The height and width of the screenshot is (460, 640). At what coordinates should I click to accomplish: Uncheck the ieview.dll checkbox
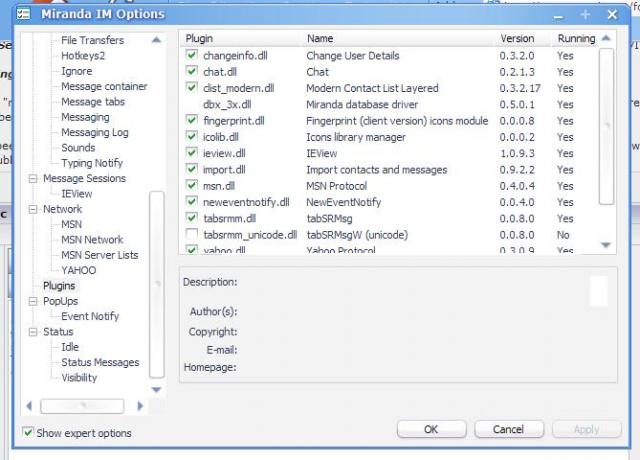coord(191,153)
